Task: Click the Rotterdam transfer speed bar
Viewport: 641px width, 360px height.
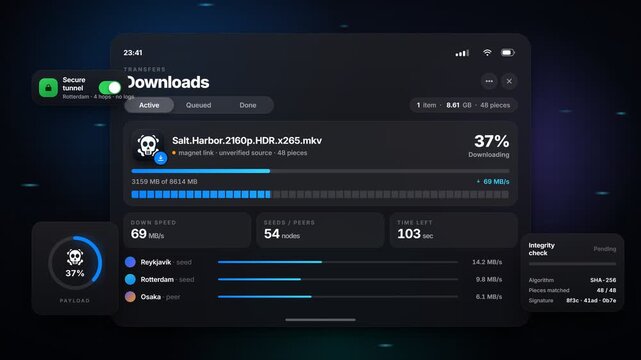Action: click(x=338, y=279)
